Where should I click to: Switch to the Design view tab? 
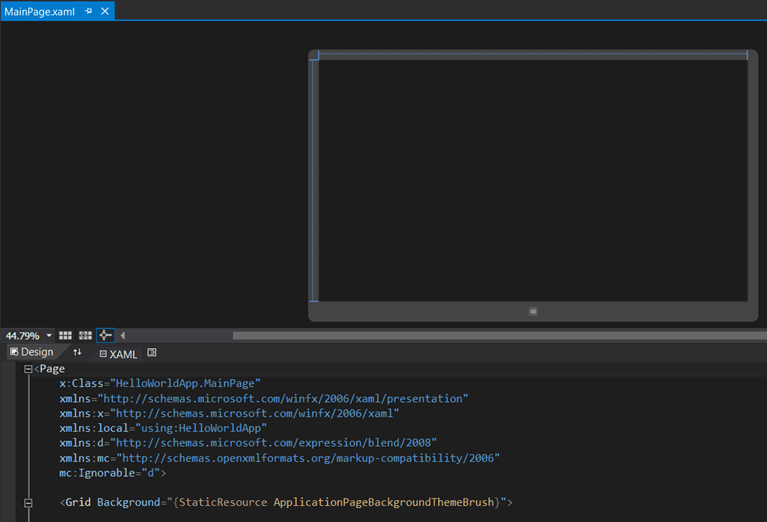(x=31, y=353)
